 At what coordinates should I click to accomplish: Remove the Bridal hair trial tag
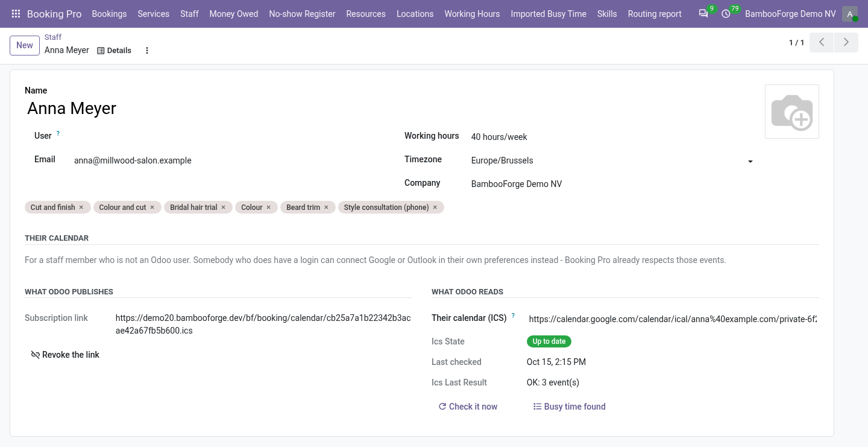[x=223, y=207]
